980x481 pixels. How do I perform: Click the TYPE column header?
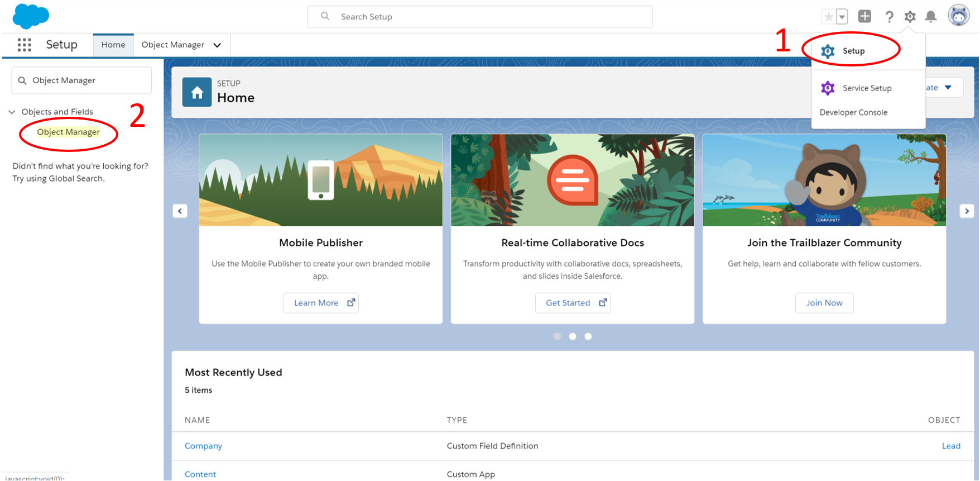tap(457, 420)
